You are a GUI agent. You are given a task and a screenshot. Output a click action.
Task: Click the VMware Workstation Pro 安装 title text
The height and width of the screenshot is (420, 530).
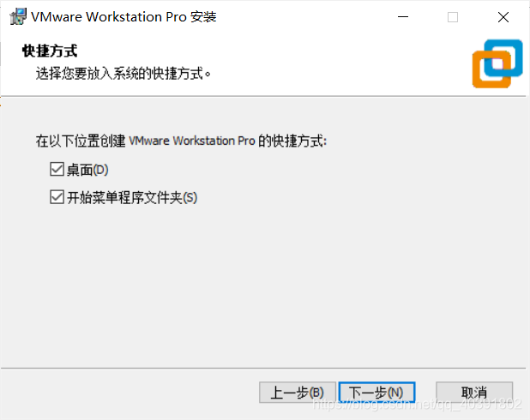point(123,17)
